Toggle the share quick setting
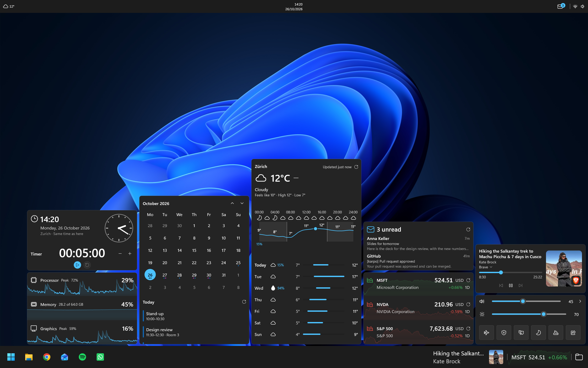This screenshot has width=588, height=368. click(x=573, y=333)
